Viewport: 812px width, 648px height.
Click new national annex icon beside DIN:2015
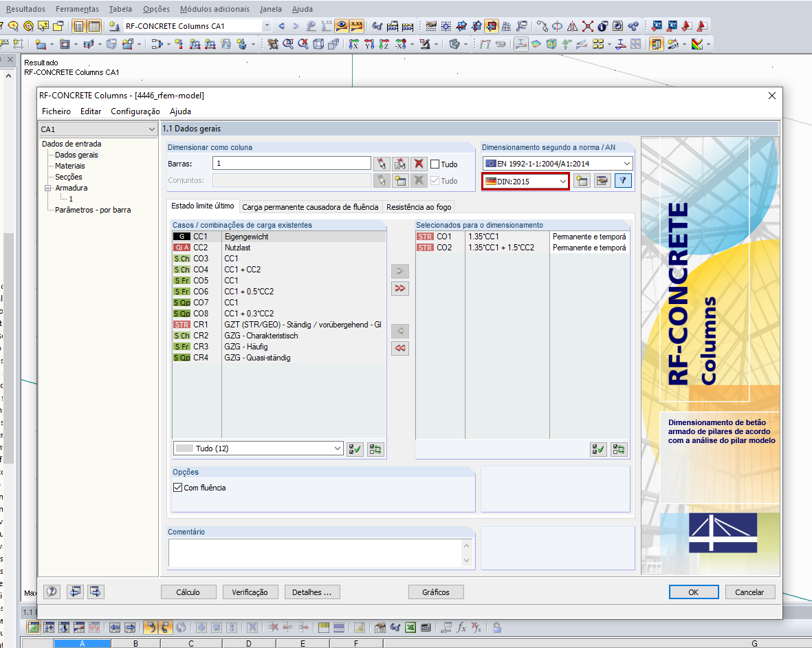click(x=582, y=181)
